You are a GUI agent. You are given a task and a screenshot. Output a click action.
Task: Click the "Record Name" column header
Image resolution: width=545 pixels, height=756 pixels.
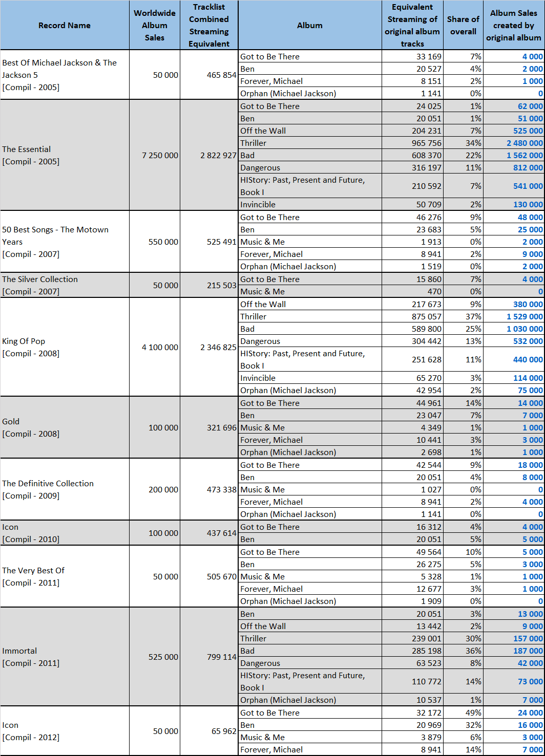(x=65, y=25)
